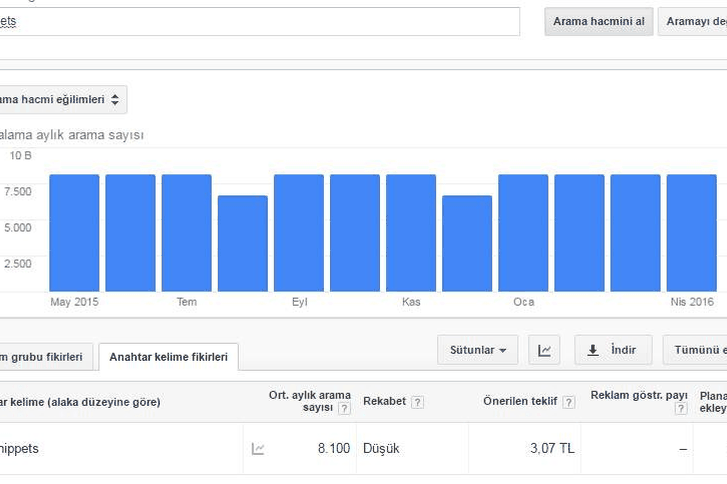Click help icon next to Rekabet
727x484 pixels.
tap(417, 402)
